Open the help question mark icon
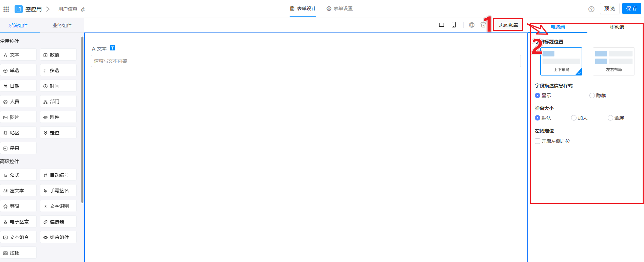 pyautogui.click(x=591, y=9)
